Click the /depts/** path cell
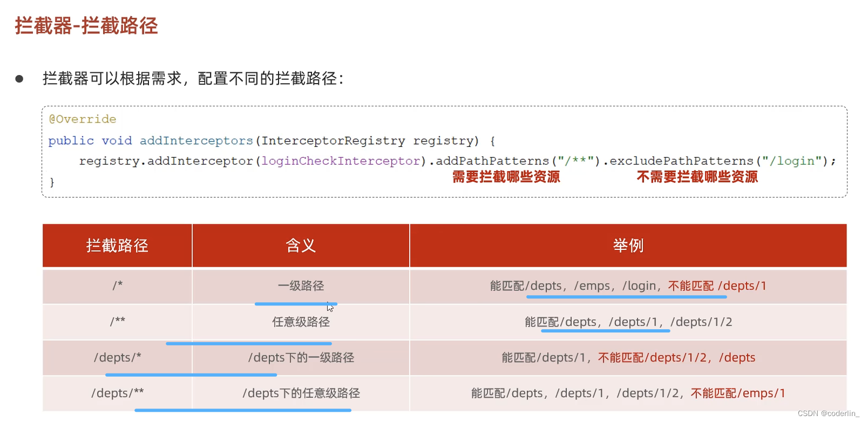Screen dimensions: 868x422 (117, 393)
